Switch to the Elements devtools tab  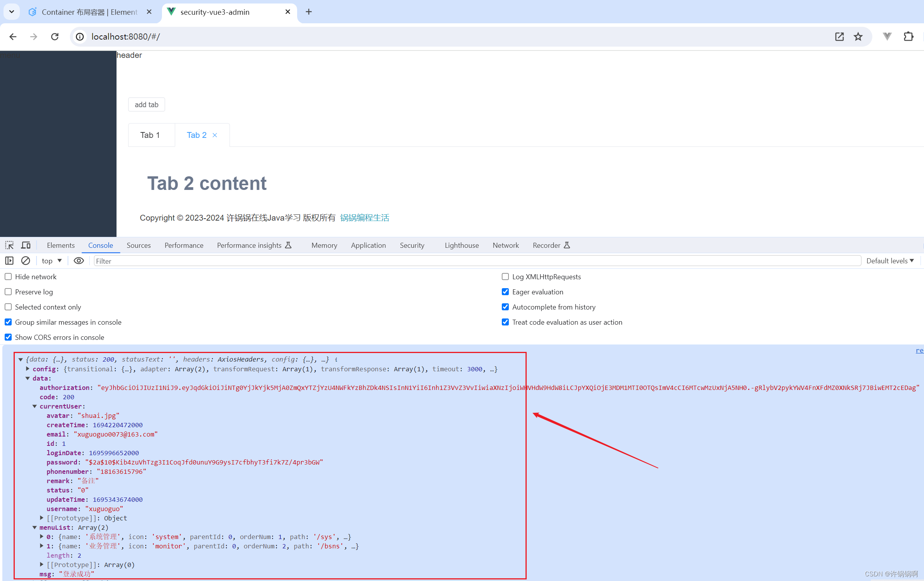pos(61,245)
